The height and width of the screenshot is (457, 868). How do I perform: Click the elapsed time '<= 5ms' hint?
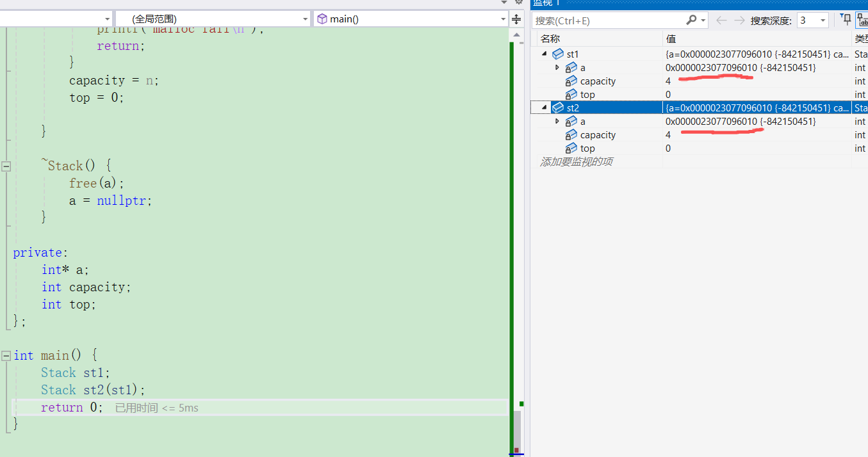pyautogui.click(x=157, y=408)
